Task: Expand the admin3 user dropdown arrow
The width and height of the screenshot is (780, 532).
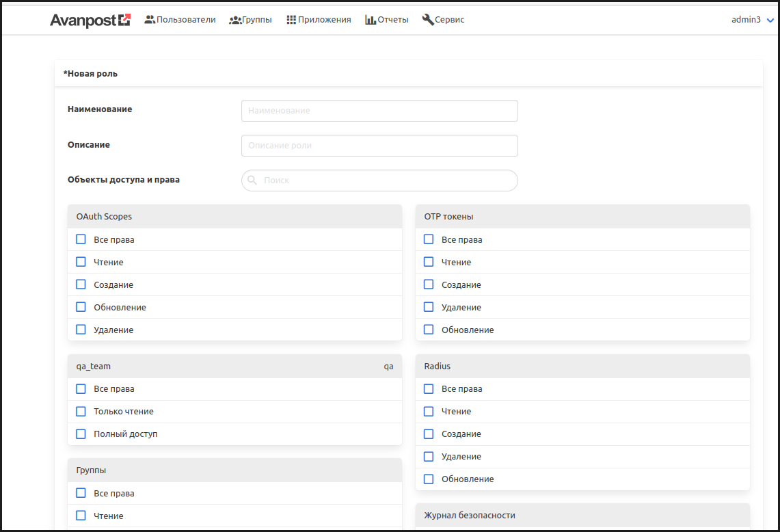Action: (x=770, y=21)
